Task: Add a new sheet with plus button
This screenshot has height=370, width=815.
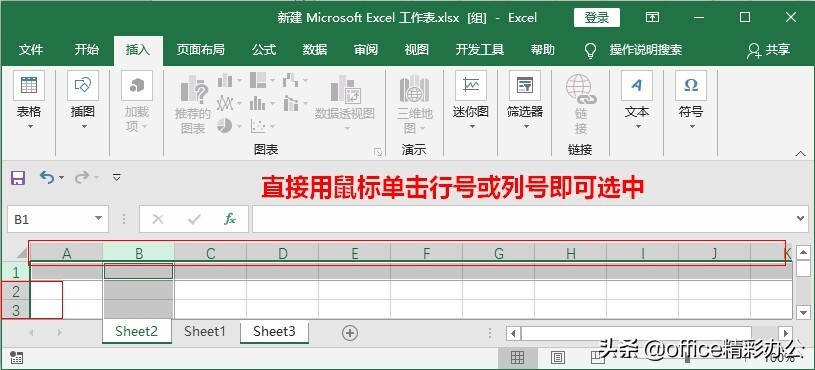Action: coord(350,333)
